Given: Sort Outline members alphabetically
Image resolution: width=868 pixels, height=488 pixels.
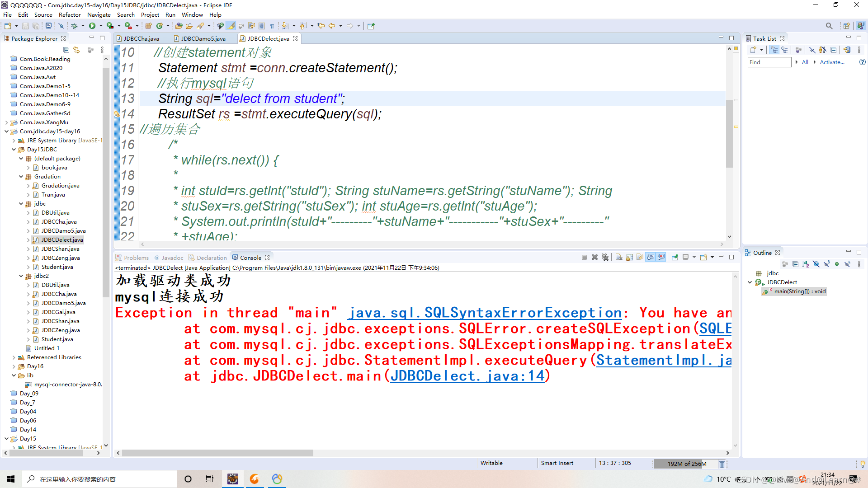Looking at the screenshot, I should pos(806,264).
